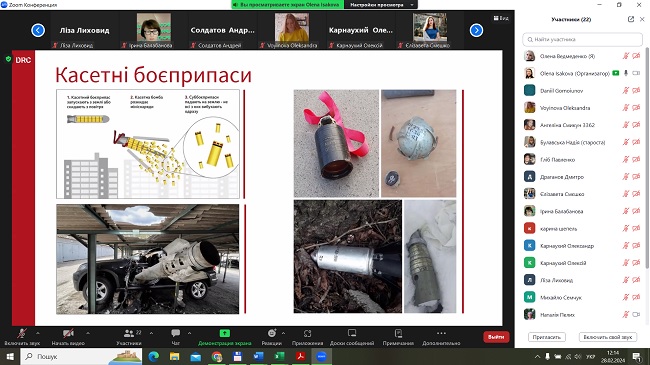Click the red Выйти button
The image size is (650, 365).
pos(496,337)
